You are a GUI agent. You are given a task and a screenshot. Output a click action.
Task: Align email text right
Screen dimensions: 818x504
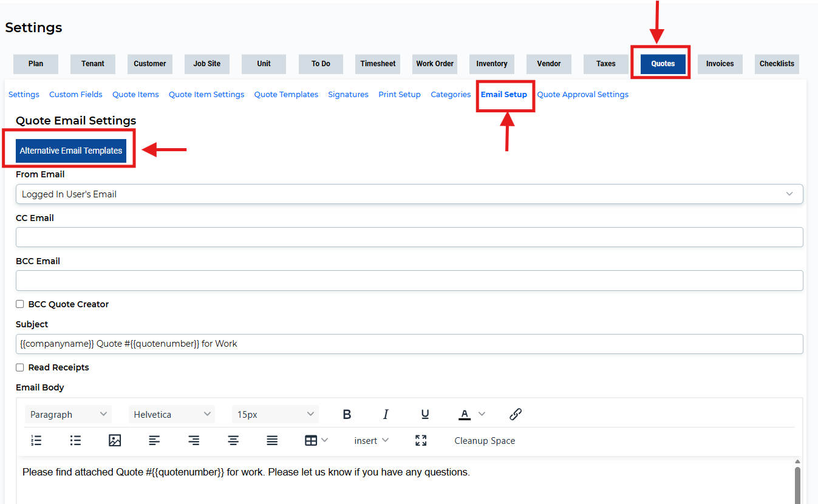[194, 441]
